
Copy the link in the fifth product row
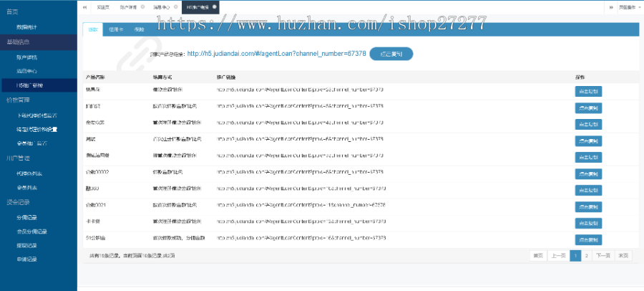coord(588,157)
